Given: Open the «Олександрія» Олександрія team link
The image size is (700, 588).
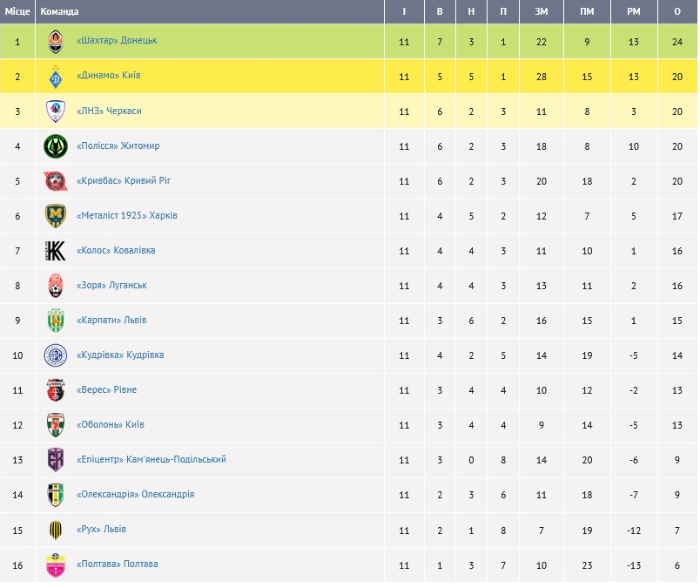Looking at the screenshot, I should 135,495.
